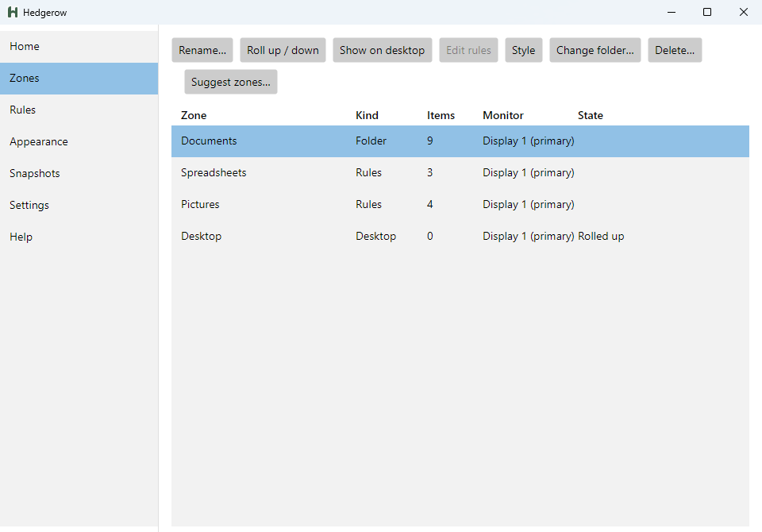Click Display 1 (primary) in Pictures row

[x=529, y=204]
